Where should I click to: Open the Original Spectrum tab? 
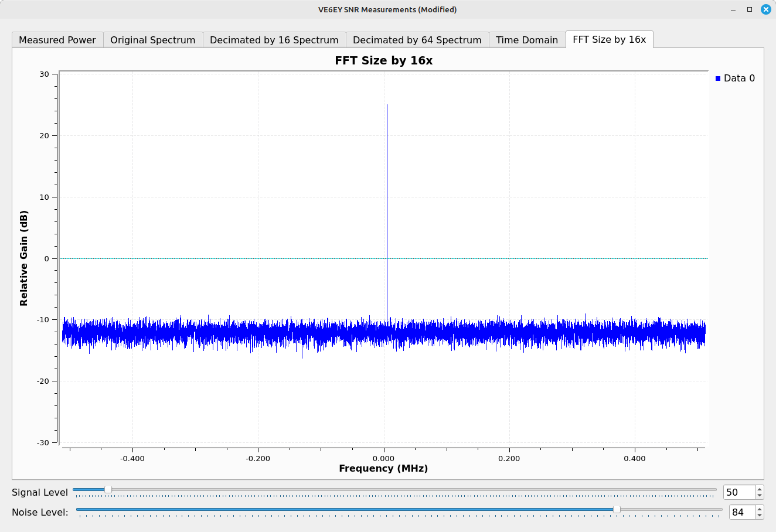pyautogui.click(x=153, y=40)
